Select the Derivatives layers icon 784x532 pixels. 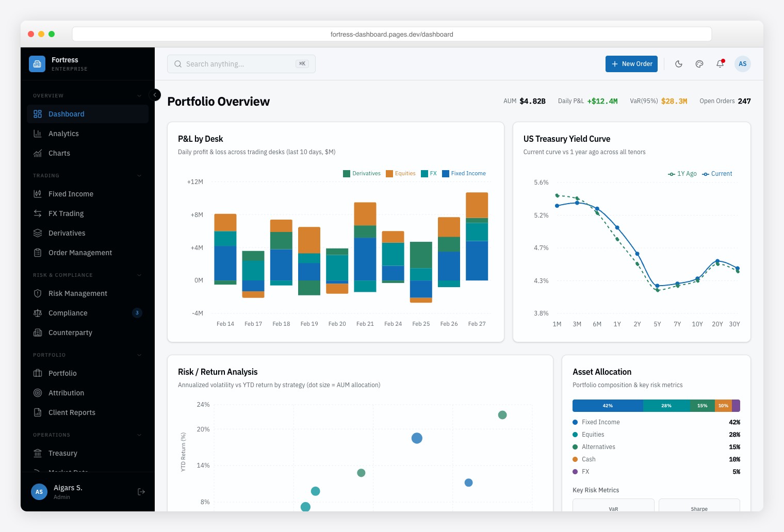click(x=38, y=233)
